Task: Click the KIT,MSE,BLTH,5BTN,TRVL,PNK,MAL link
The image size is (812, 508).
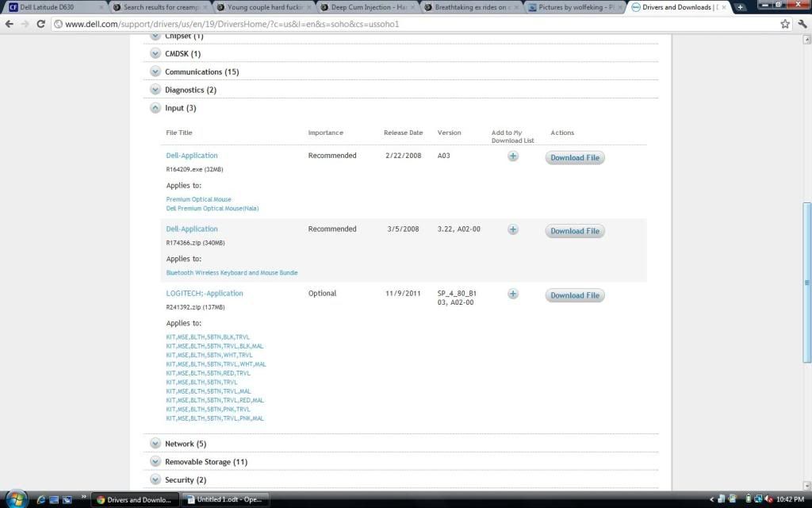Action: (215, 418)
